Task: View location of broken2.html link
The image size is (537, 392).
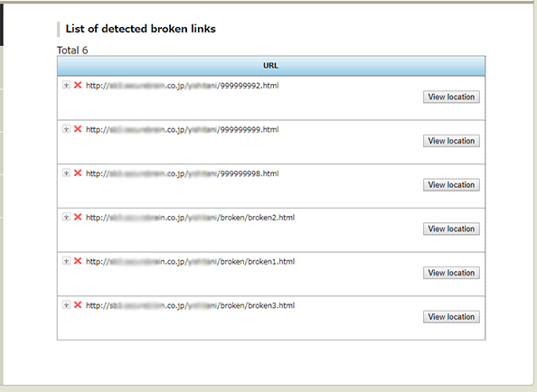Action: [x=451, y=229]
